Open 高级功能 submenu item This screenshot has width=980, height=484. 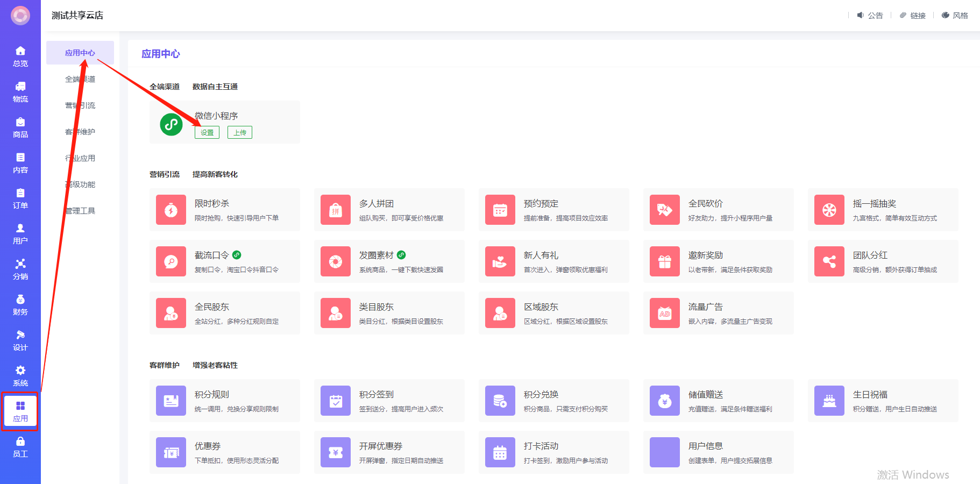[x=80, y=184]
